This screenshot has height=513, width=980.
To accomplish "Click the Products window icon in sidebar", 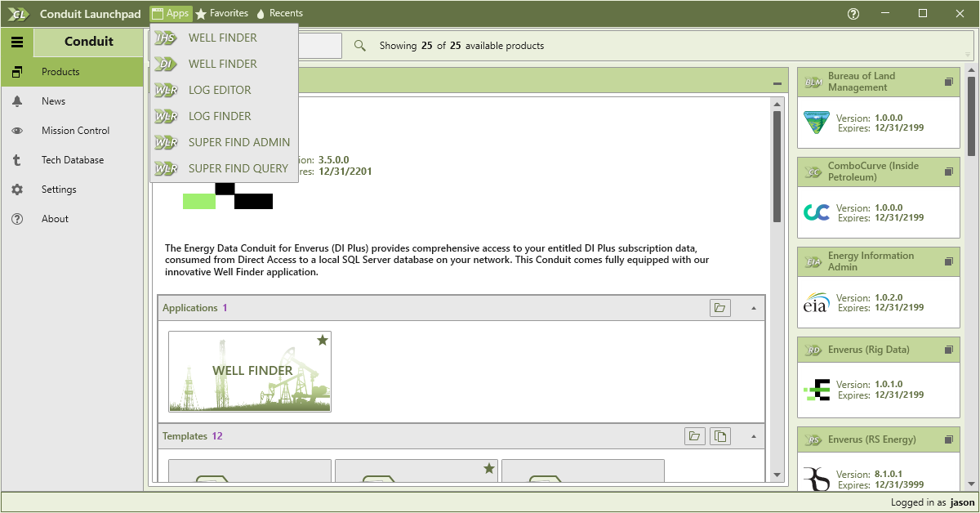I will click(x=17, y=72).
